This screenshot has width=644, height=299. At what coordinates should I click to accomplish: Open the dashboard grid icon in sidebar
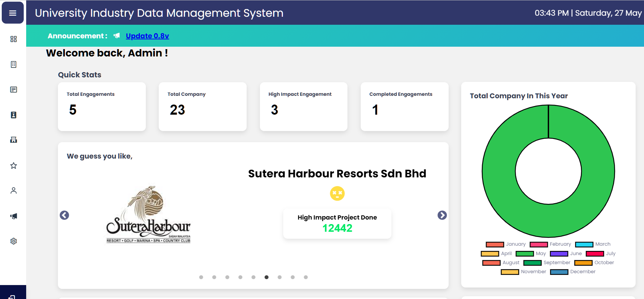click(x=14, y=39)
